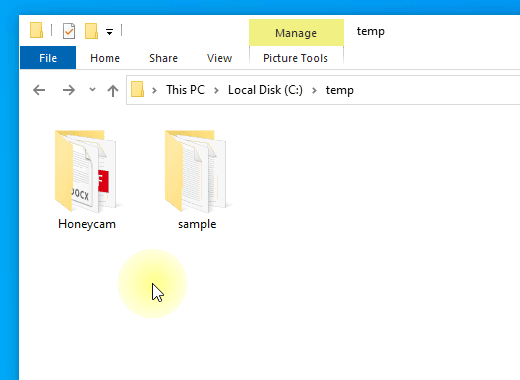Click the Forward navigation arrow

click(x=69, y=90)
